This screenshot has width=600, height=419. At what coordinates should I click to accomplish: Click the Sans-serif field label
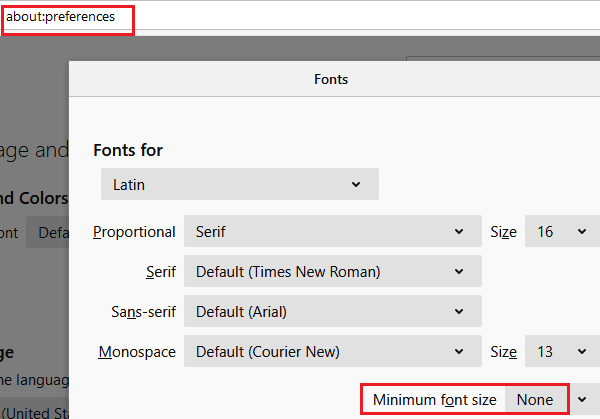point(143,312)
